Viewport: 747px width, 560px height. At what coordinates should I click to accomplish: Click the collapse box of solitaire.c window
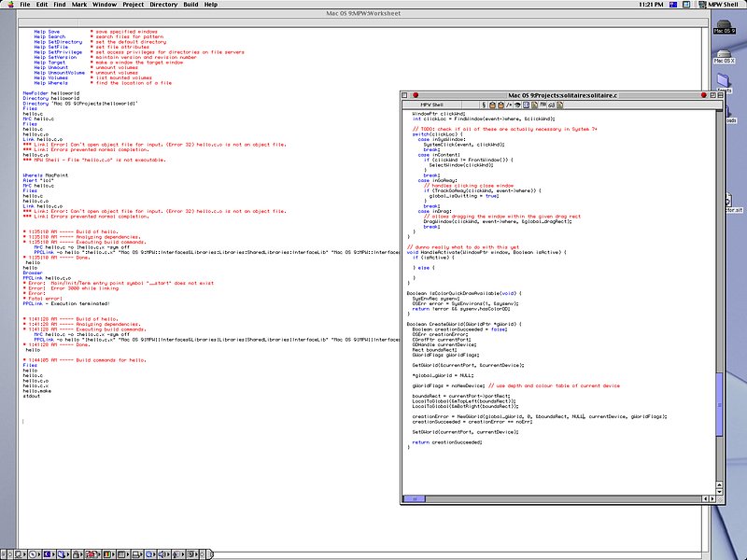(720, 95)
